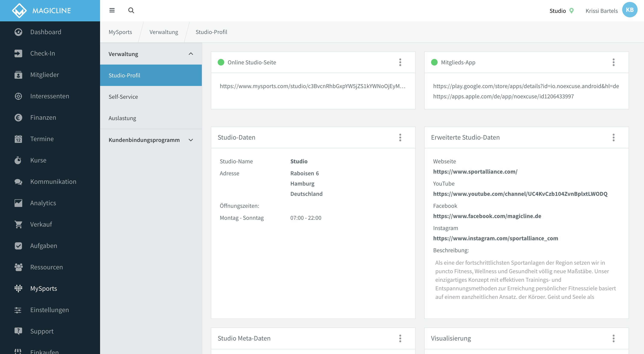Open the sportalliance.com website link
The width and height of the screenshot is (644, 354).
[475, 171]
